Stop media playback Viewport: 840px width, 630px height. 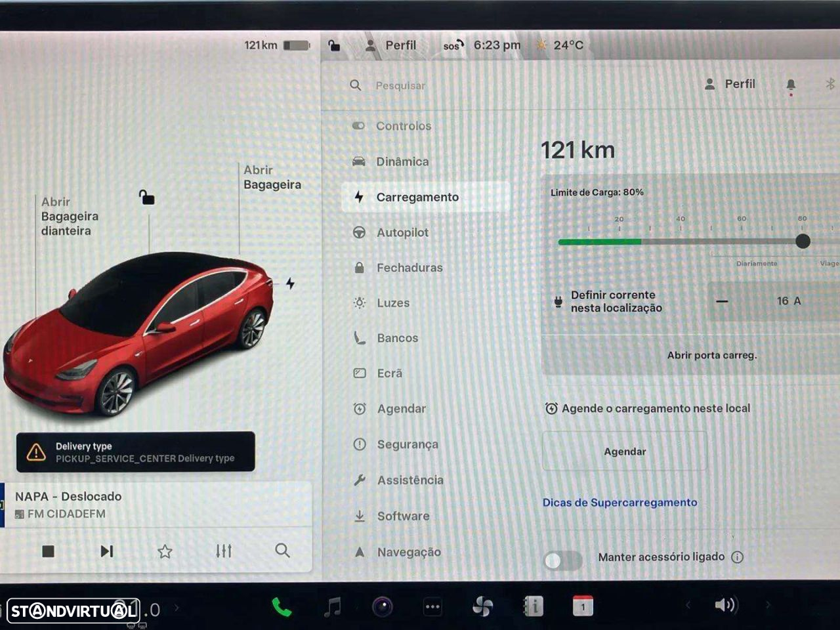(x=48, y=551)
